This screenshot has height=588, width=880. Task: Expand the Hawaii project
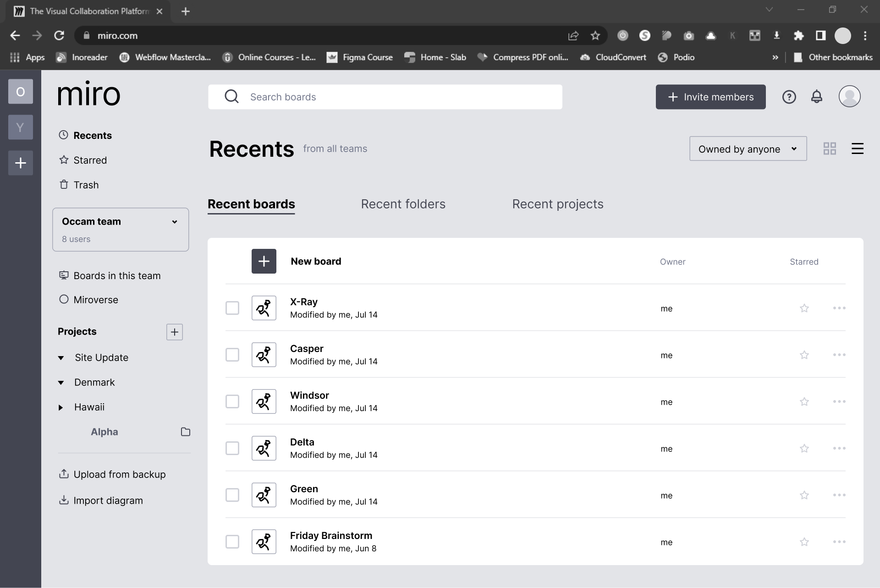click(60, 407)
